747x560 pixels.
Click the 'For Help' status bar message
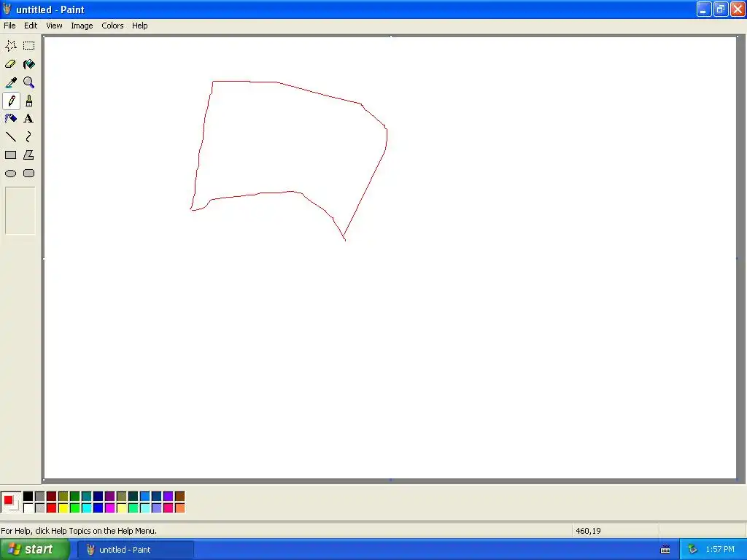79,531
